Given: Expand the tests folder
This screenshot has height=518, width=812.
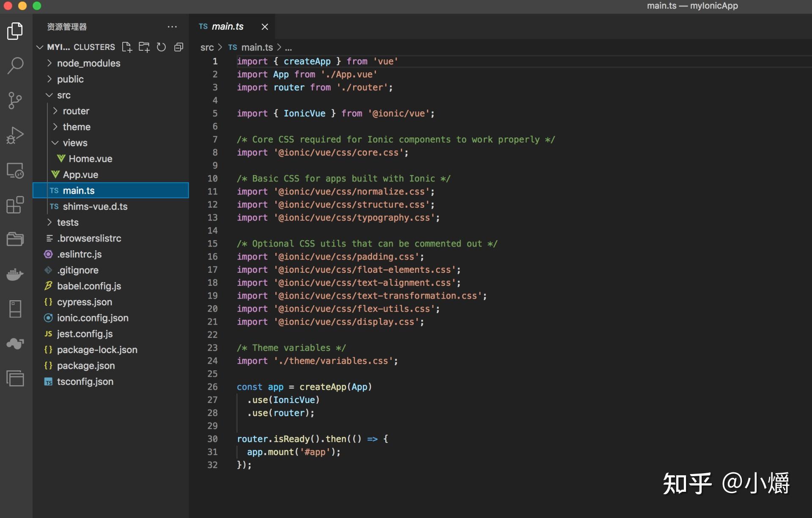Looking at the screenshot, I should pos(111,222).
